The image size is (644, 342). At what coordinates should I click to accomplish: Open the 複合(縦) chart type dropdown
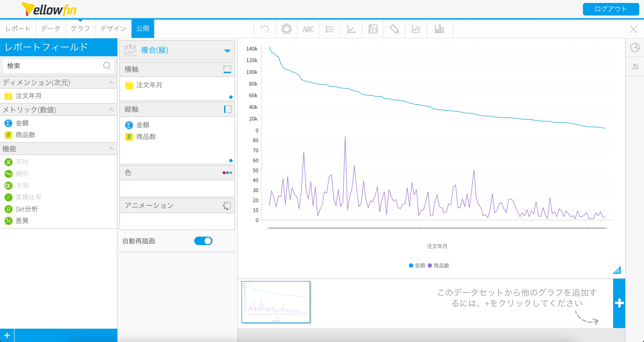coord(227,51)
